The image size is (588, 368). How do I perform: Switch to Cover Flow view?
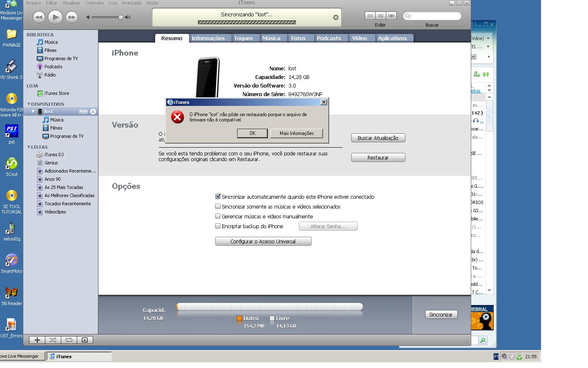(x=391, y=16)
